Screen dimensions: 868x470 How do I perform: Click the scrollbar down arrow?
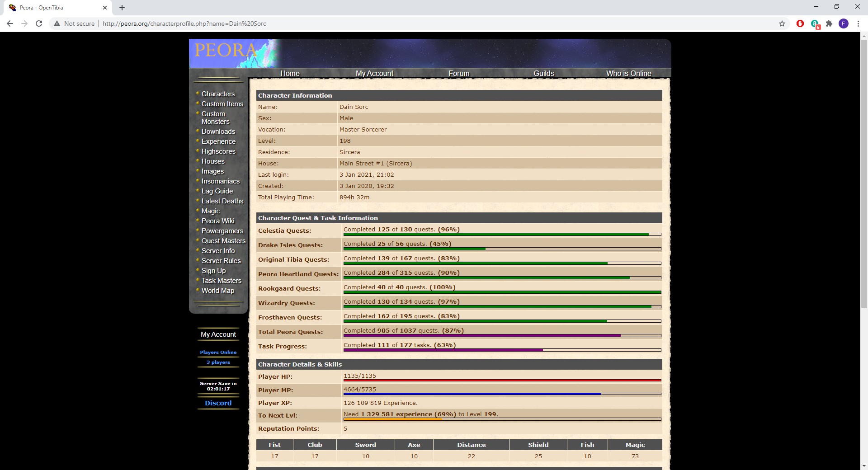[x=864, y=465]
